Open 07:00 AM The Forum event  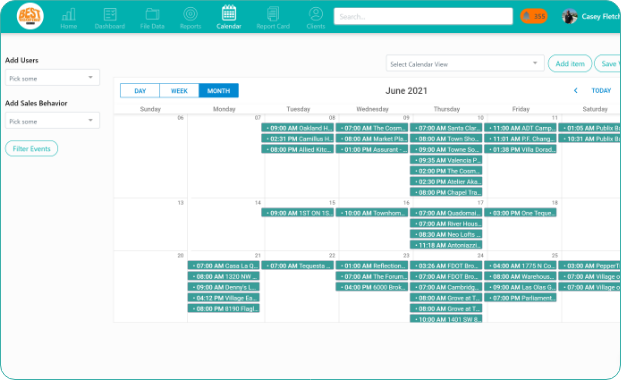click(x=372, y=276)
